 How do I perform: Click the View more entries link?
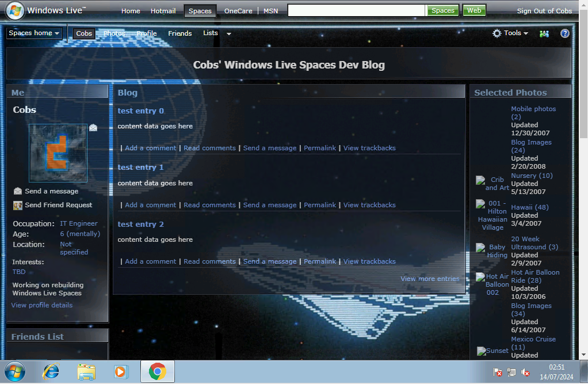click(430, 279)
